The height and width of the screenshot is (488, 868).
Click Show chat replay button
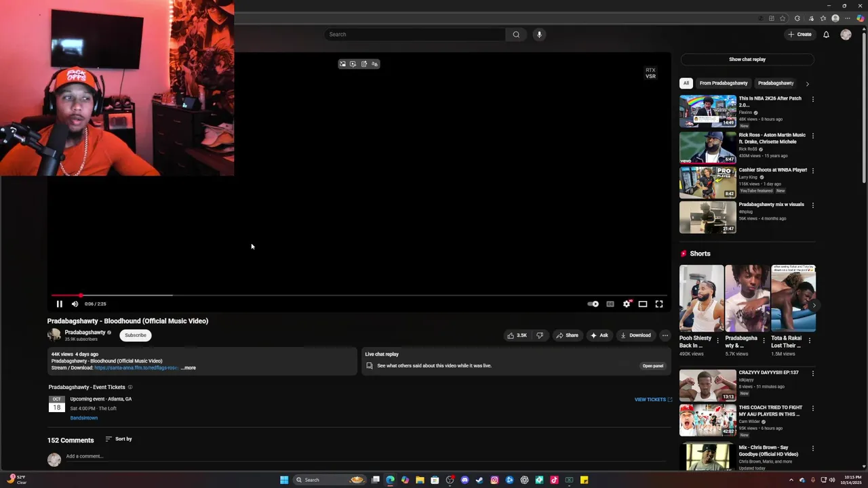pyautogui.click(x=747, y=60)
